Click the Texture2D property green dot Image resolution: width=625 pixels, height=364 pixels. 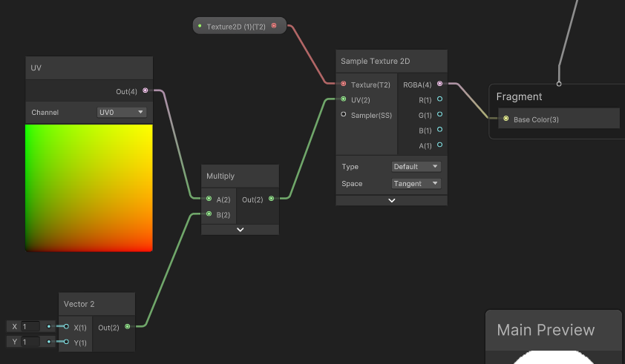(200, 26)
